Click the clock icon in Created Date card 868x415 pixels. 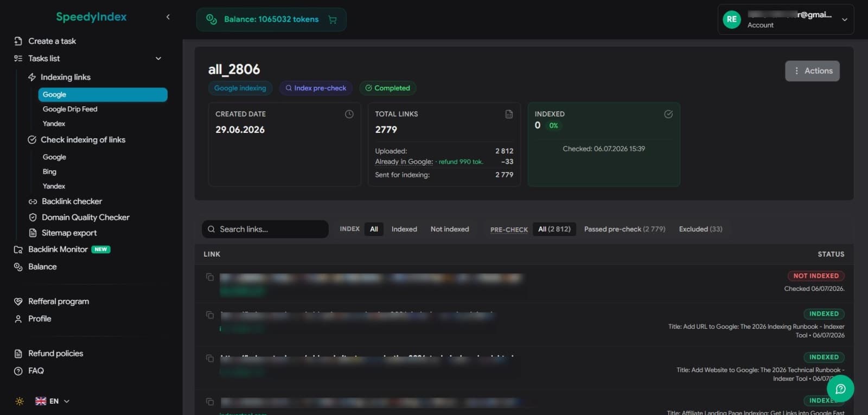click(x=349, y=114)
